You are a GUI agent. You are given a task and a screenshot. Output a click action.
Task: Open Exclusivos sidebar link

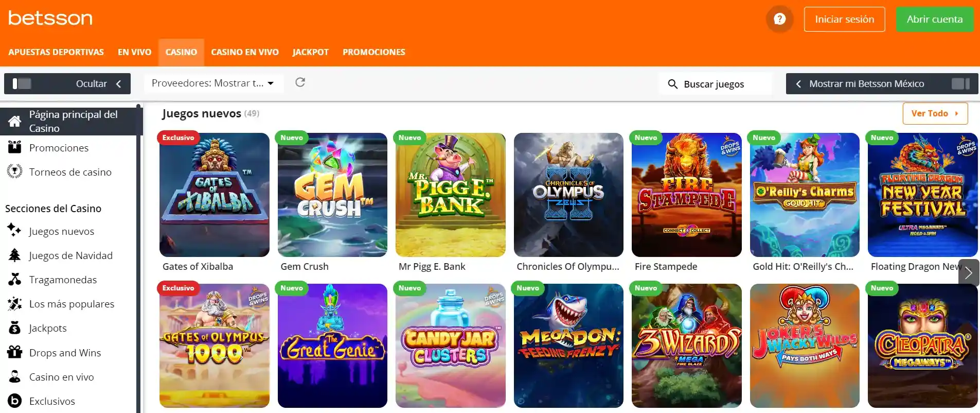(x=52, y=401)
